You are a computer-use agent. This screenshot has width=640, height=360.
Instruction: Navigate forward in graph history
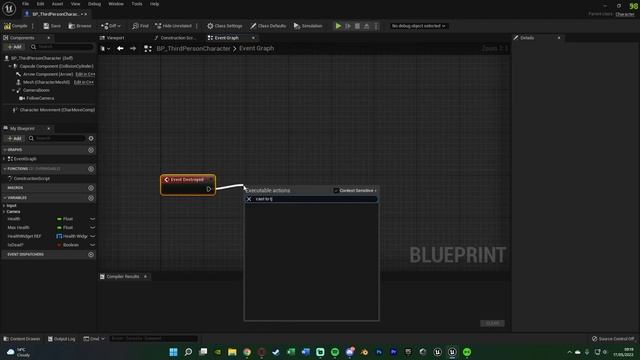click(x=133, y=49)
